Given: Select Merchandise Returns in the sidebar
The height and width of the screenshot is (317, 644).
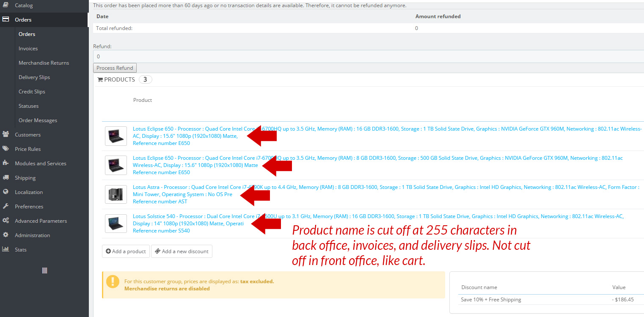Looking at the screenshot, I should (x=44, y=63).
